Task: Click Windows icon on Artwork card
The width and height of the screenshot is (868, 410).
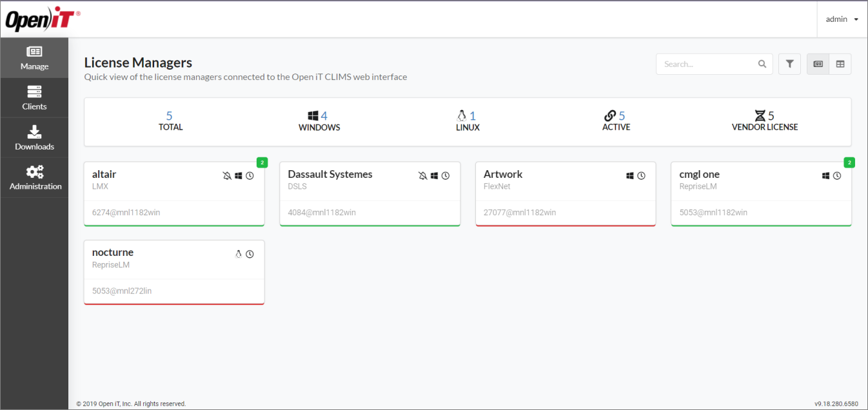Action: pyautogui.click(x=630, y=175)
